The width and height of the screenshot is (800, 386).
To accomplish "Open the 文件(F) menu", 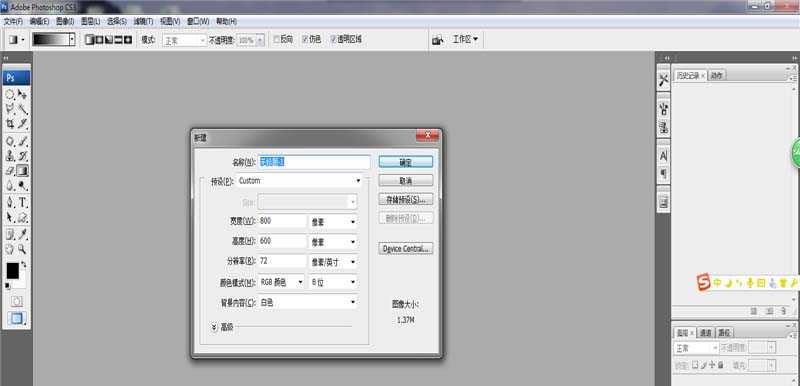I will point(13,21).
